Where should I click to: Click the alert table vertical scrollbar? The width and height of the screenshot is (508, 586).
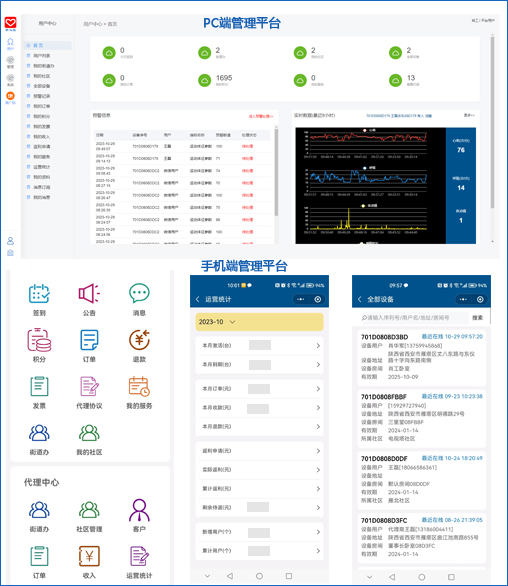point(276,172)
